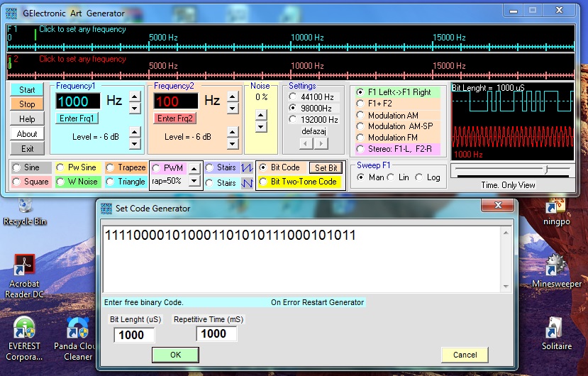Decrease Noise percentage with down arrow
Screen dimensions: 588x376
pos(261,126)
